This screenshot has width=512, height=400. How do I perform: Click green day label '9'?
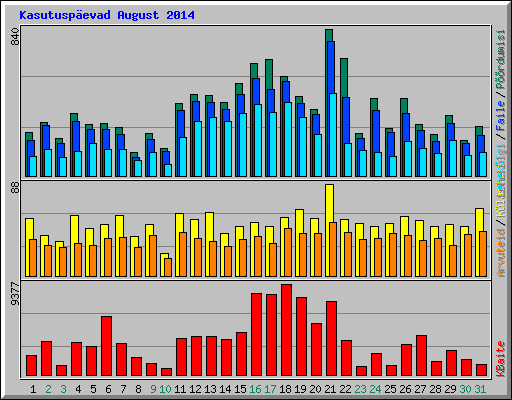click(153, 389)
